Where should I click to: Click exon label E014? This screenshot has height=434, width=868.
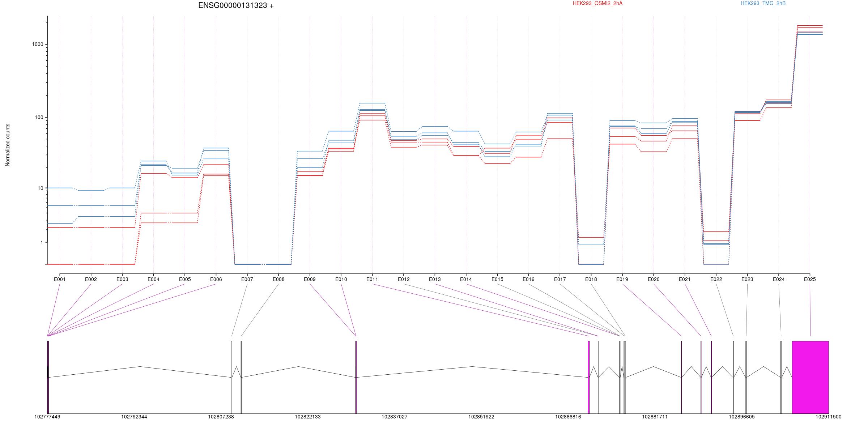click(466, 279)
